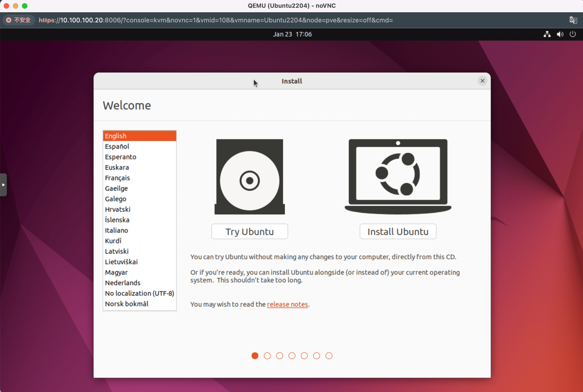
Task: Select Latviski in the language list
Action: pos(139,251)
